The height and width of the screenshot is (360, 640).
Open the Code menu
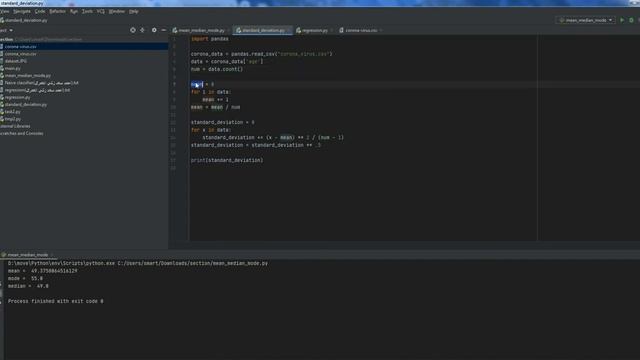pos(40,11)
